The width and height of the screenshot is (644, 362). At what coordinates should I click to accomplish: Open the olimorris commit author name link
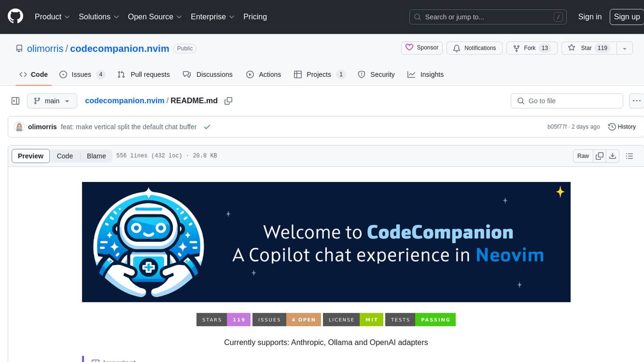[43, 127]
